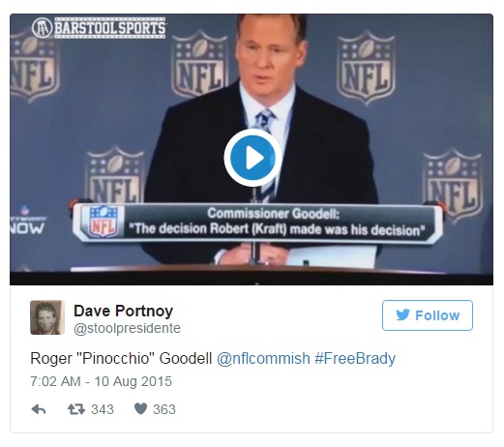The image size is (504, 447).
Task: Click the Barstool stool logo icon
Action: click(x=42, y=28)
